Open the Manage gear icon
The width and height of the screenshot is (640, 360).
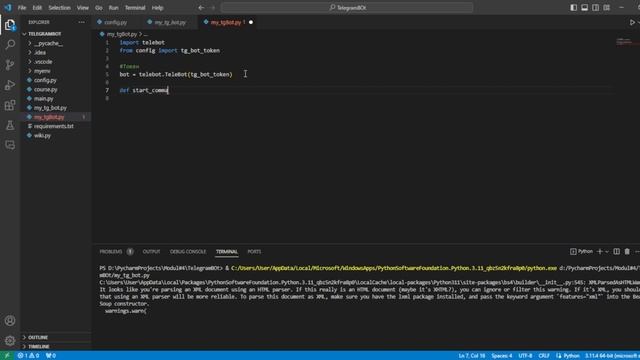pos(10,340)
